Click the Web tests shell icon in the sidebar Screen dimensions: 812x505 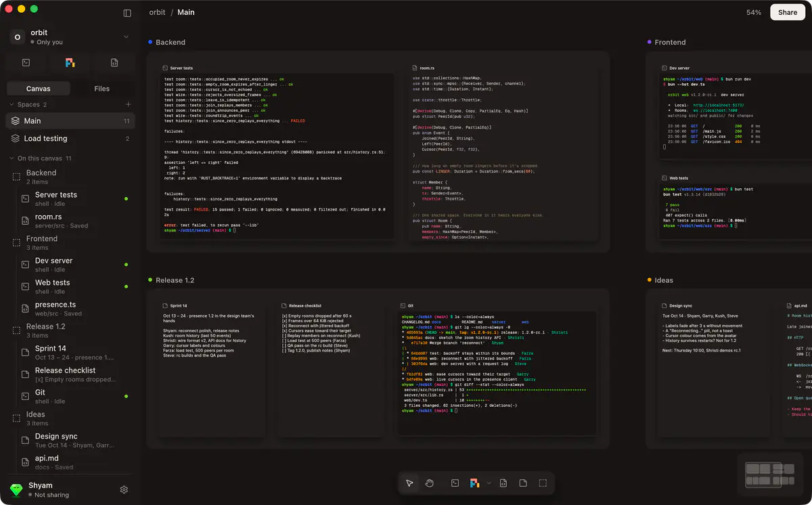coord(25,286)
